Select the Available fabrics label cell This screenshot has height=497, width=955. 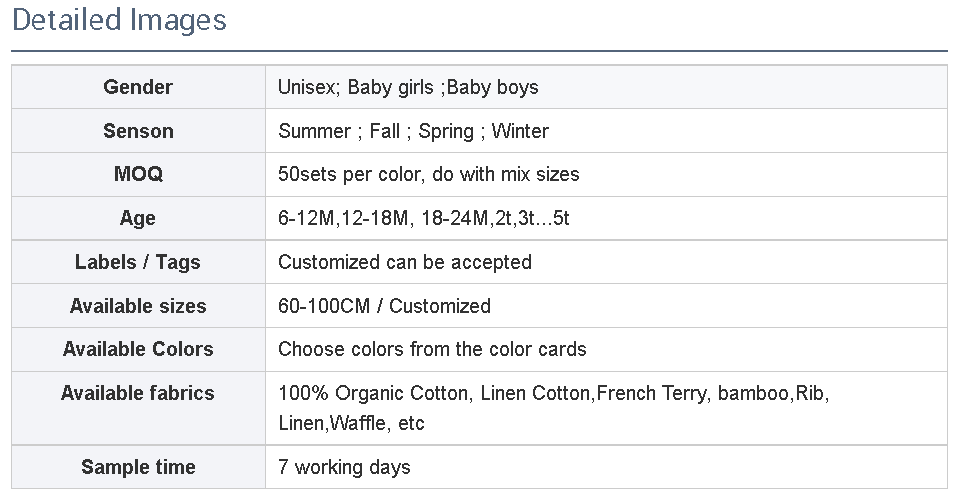[138, 393]
